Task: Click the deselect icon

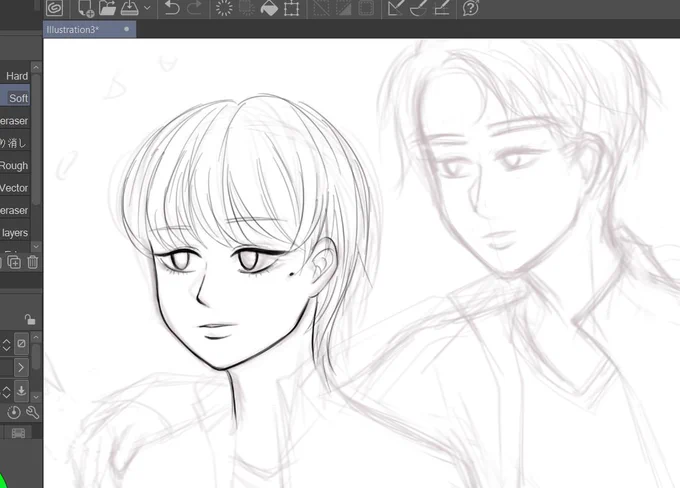Action: [321, 8]
